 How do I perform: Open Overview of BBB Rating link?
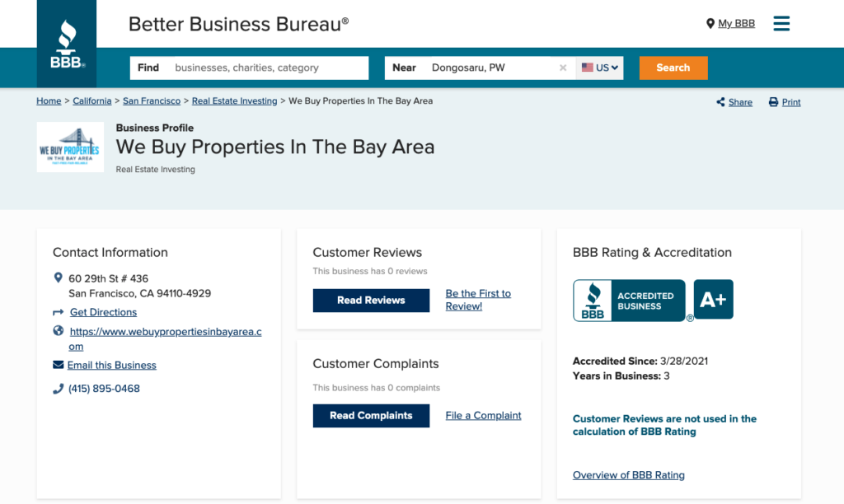(x=629, y=475)
